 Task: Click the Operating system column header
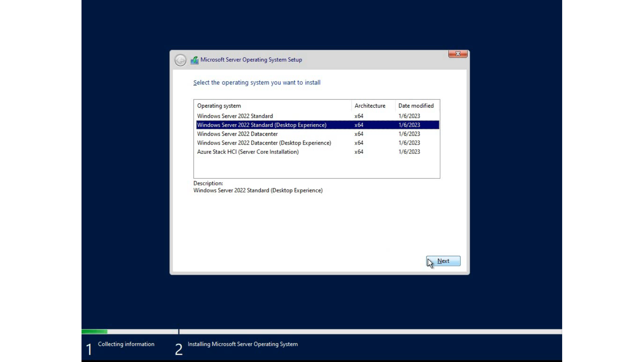click(273, 106)
